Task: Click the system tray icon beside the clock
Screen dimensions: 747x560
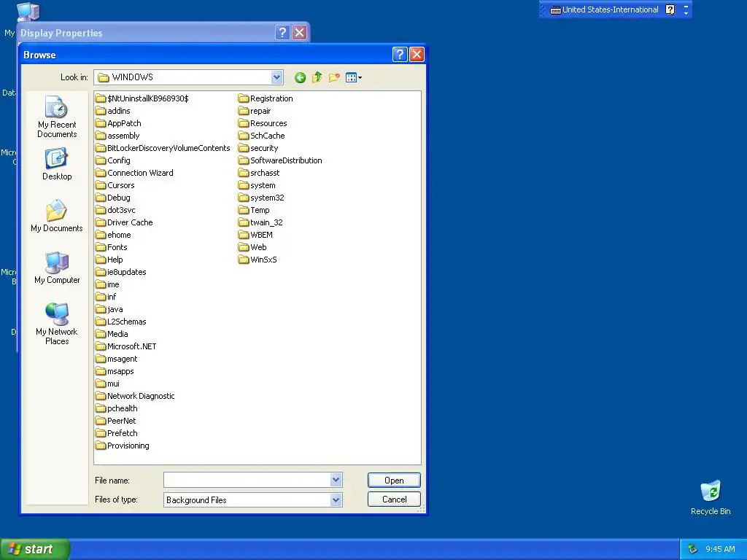Action: 693,549
